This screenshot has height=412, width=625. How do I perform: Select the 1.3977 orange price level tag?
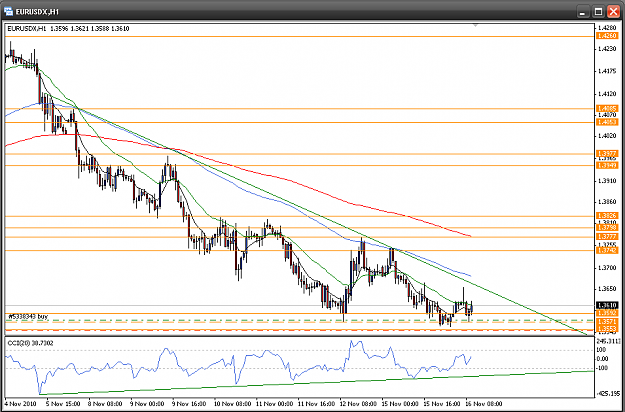click(x=607, y=153)
